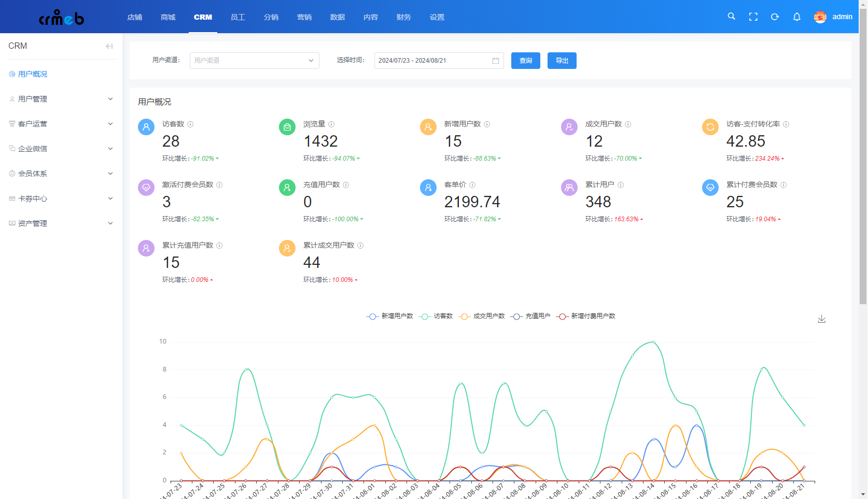
Task: Click the 访客-支付转化率 value 42.85
Action: pyautogui.click(x=746, y=141)
